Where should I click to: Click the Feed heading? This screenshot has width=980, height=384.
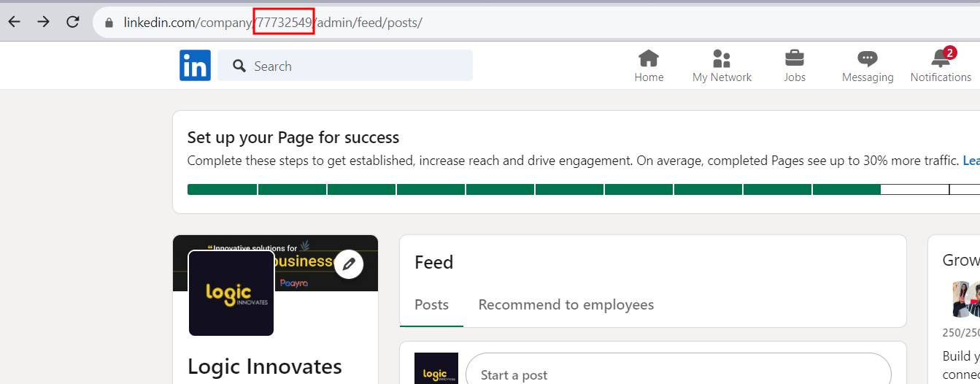pos(434,262)
